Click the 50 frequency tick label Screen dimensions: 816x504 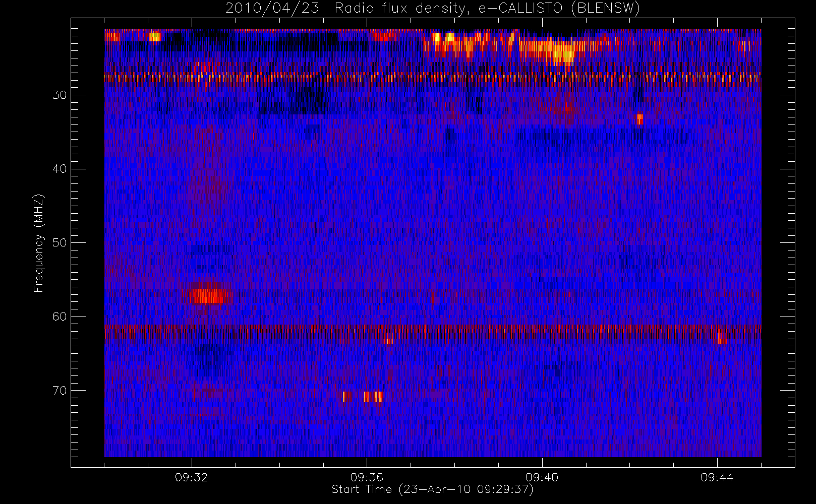coord(60,242)
